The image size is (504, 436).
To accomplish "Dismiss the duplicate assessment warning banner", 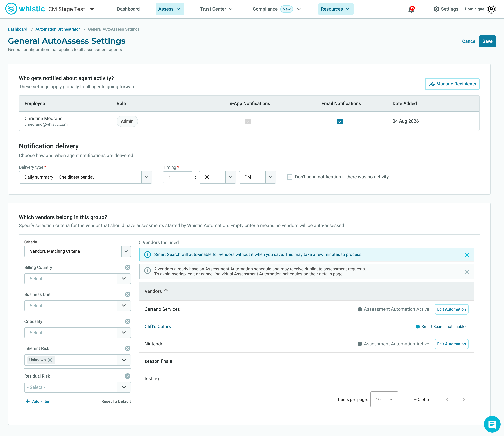I will click(467, 272).
